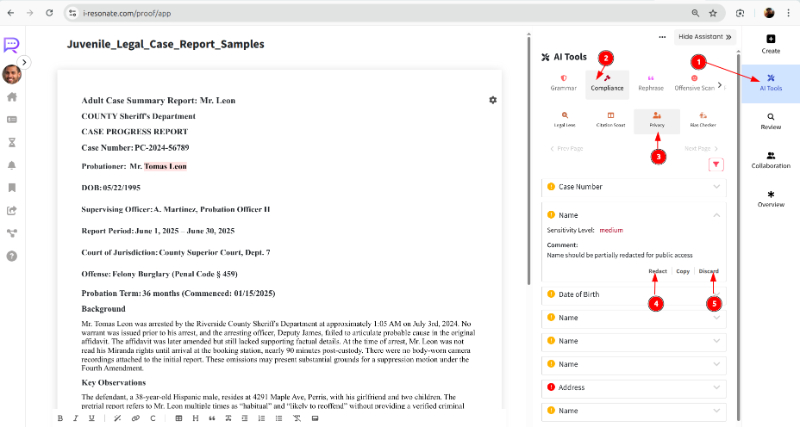Image resolution: width=800 pixels, height=427 pixels.
Task: Click the Home icon in left sidebar
Action: (x=12, y=97)
